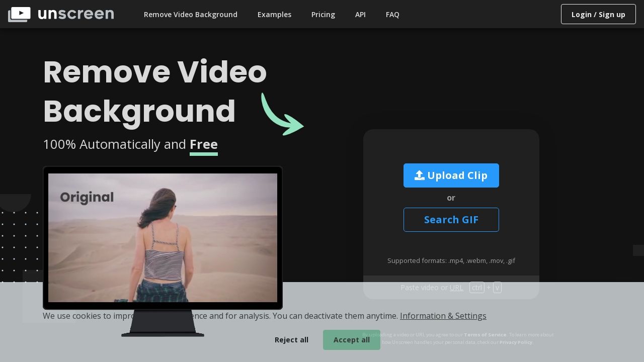The width and height of the screenshot is (644, 362).
Task: Open the Remove Video Background menu item
Action: coord(191,15)
